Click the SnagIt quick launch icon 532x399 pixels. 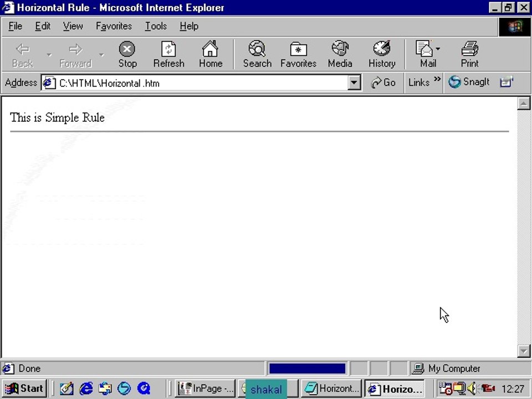(x=124, y=388)
